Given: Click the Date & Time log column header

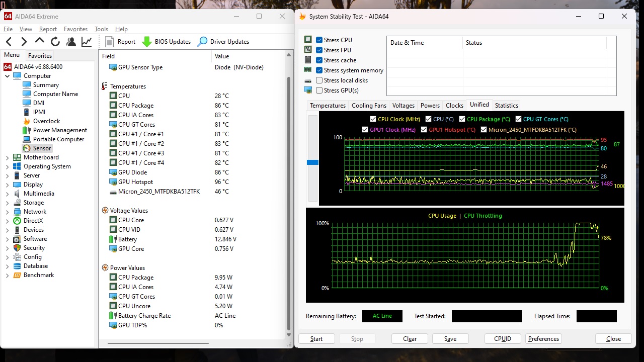Looking at the screenshot, I should coord(425,43).
